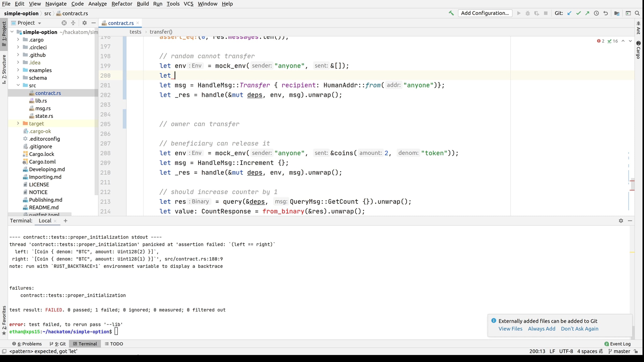Click the Stop square icon in toolbar
Screen dimensions: 644x362
546,13
